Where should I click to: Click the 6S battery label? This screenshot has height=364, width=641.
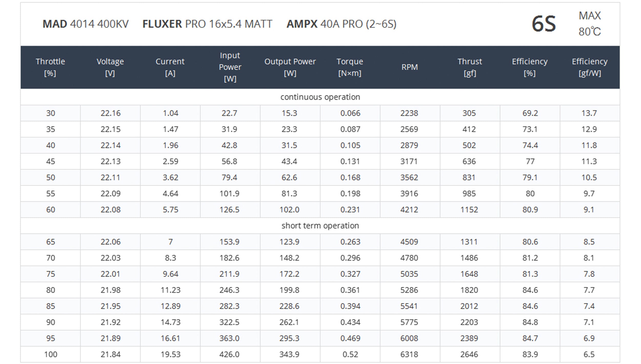tap(544, 24)
